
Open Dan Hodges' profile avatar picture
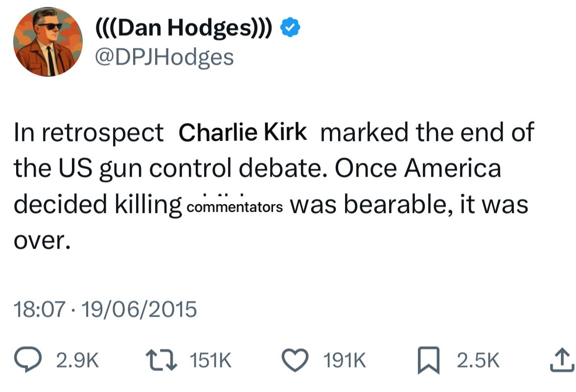[x=47, y=42]
